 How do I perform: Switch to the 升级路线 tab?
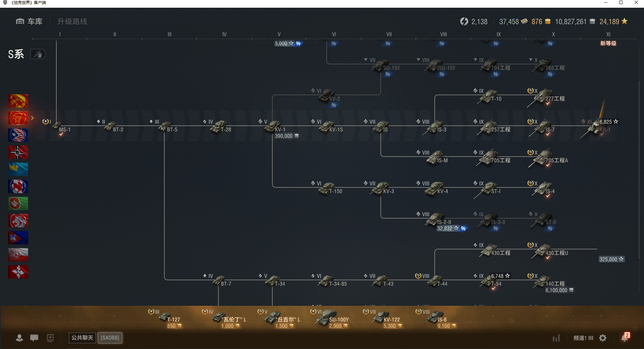click(x=72, y=21)
